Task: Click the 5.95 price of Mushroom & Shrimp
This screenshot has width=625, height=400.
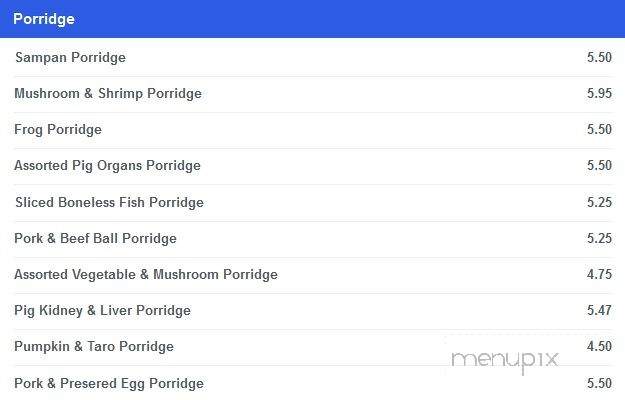Action: (599, 93)
